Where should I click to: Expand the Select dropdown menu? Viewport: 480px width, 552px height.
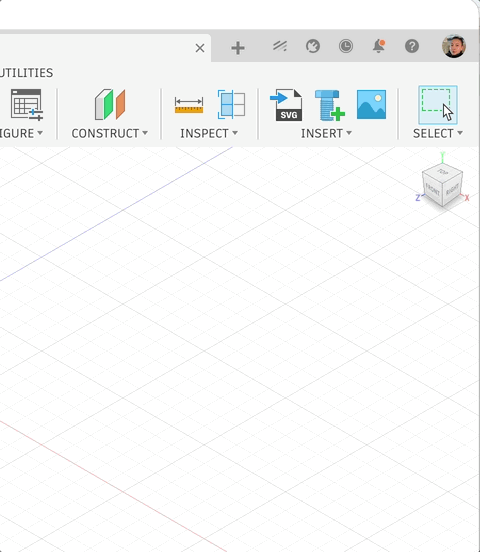coord(438,133)
